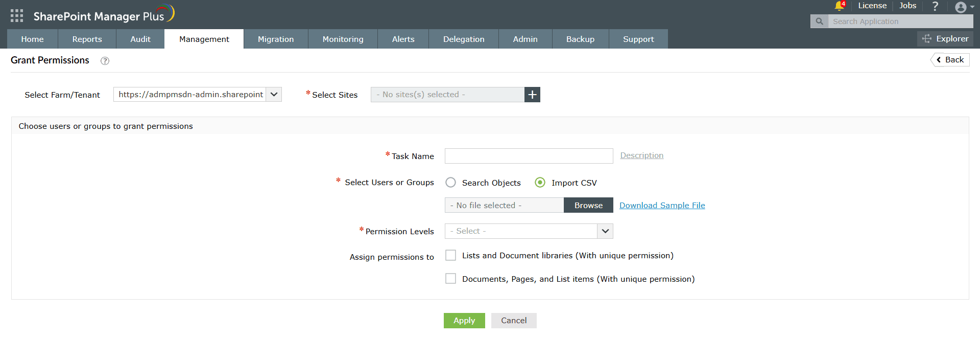Check Documents, Pages, and List items option
The width and height of the screenshot is (980, 360).
pos(450,279)
